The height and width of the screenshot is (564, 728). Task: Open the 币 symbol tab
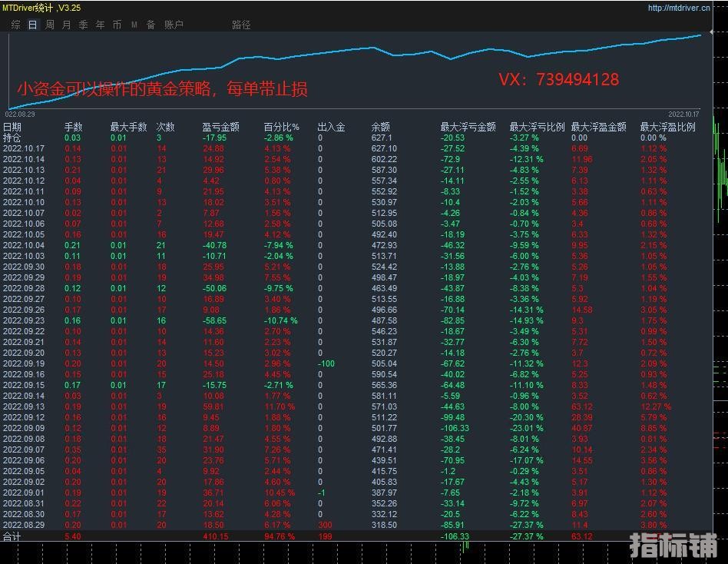tap(117, 25)
